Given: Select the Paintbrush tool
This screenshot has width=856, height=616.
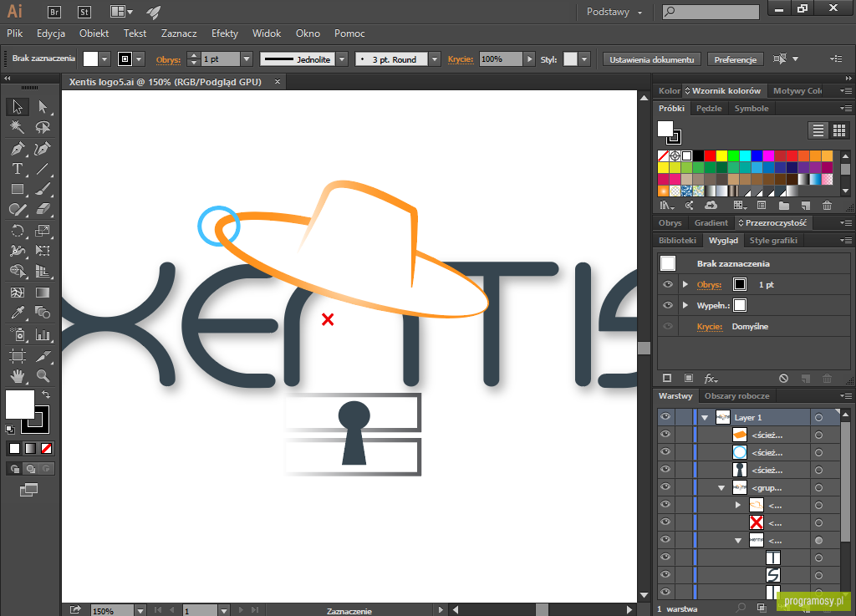Looking at the screenshot, I should point(43,190).
